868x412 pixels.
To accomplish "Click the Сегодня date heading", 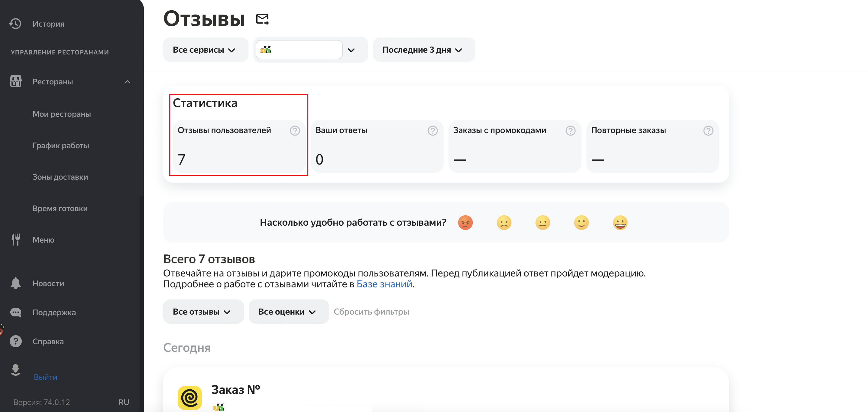I will point(187,347).
